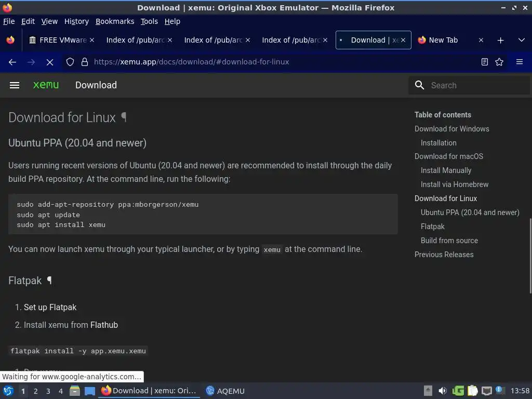Close the FREE VMware tab
The image size is (532, 399).
click(x=92, y=40)
